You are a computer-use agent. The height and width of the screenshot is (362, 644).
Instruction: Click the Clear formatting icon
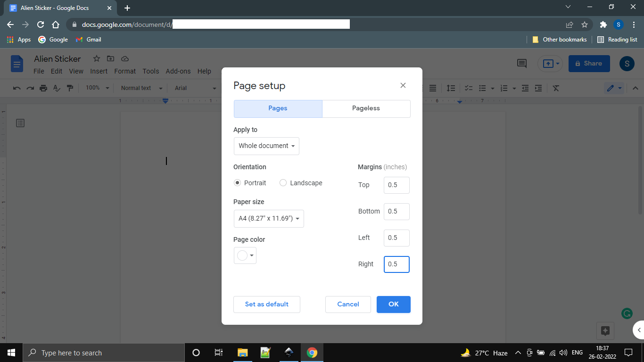click(x=555, y=88)
